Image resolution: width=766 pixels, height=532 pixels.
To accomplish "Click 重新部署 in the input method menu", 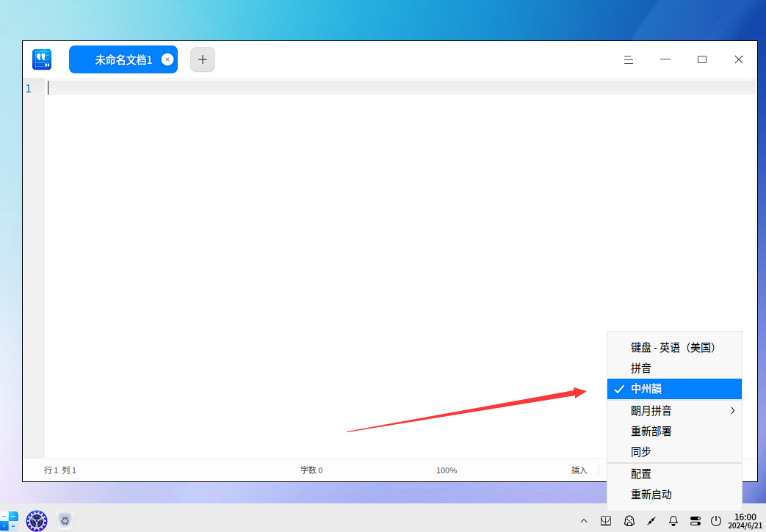I will coord(674,431).
